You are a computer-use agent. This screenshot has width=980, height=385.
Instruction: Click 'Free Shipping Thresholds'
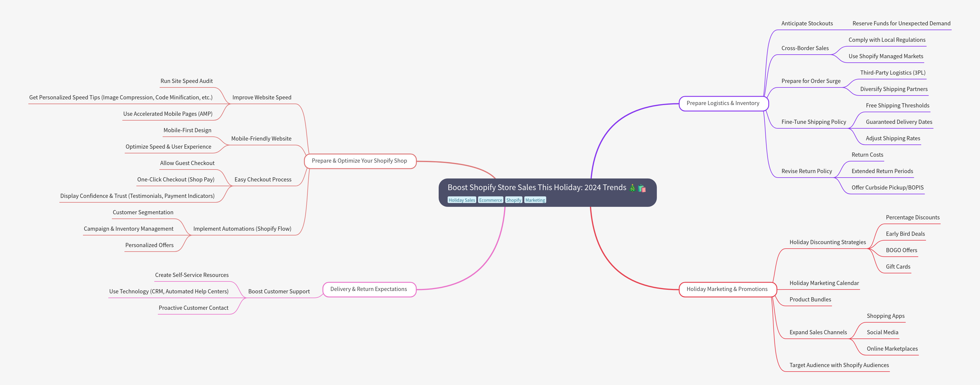[x=897, y=106]
